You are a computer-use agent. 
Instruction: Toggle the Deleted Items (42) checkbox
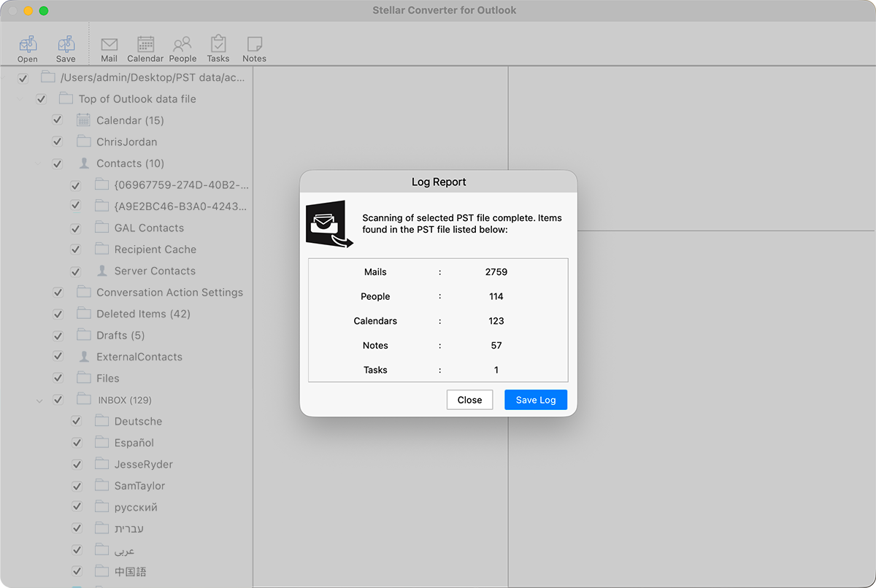[58, 314]
